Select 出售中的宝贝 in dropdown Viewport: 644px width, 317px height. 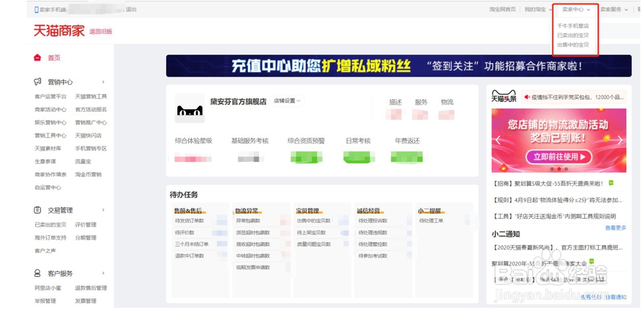pos(573,45)
